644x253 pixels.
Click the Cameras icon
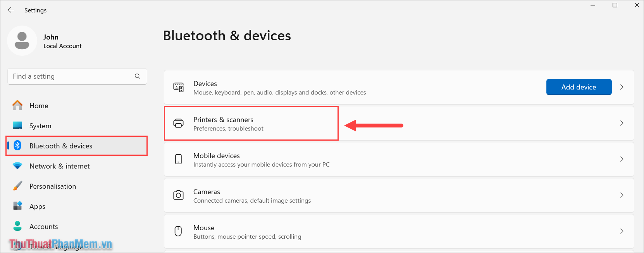[178, 195]
